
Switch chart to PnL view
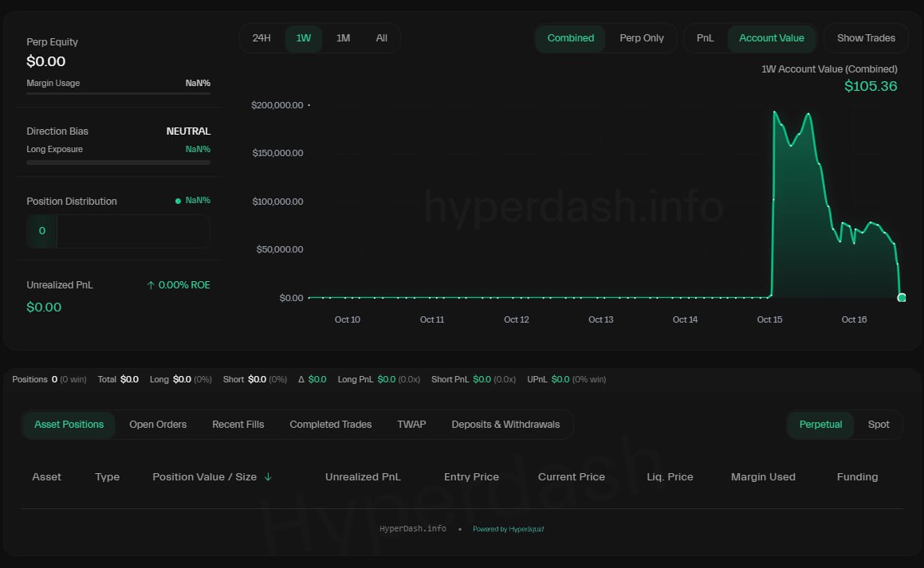(705, 38)
